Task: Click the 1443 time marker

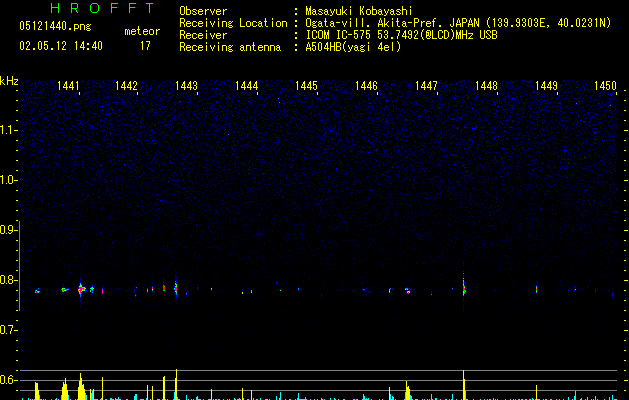Action: 187,85
